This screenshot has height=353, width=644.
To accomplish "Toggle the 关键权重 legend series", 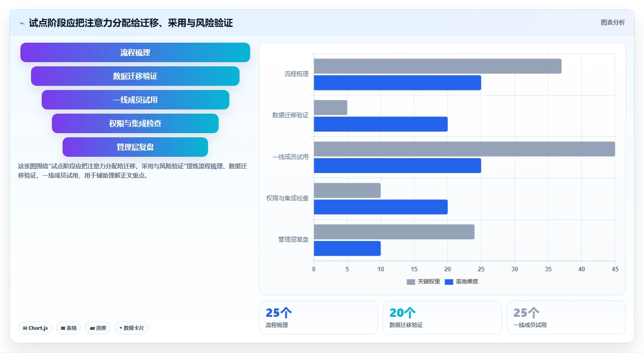I will click(423, 282).
